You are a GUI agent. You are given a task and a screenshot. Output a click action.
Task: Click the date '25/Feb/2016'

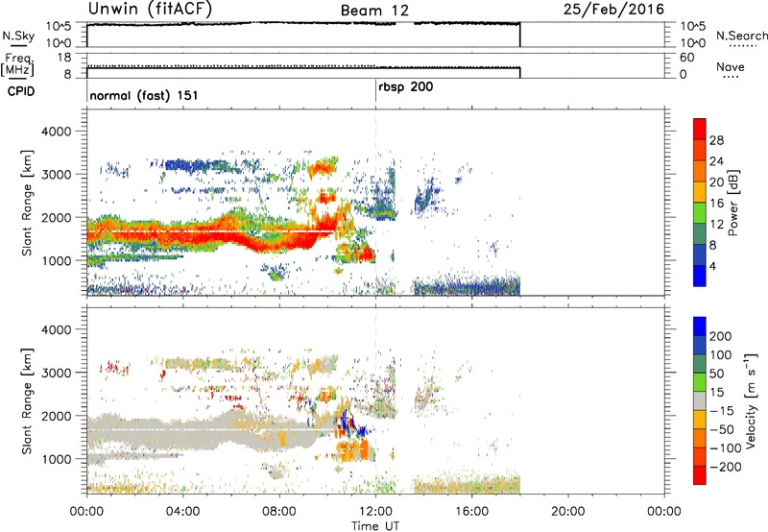pos(613,9)
